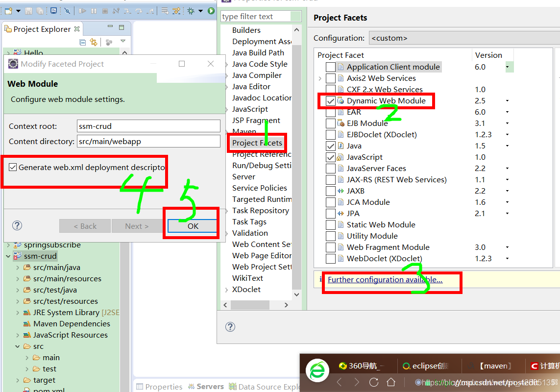Click the New wizard toolbar icon
560x392 pixels.
click(8, 11)
